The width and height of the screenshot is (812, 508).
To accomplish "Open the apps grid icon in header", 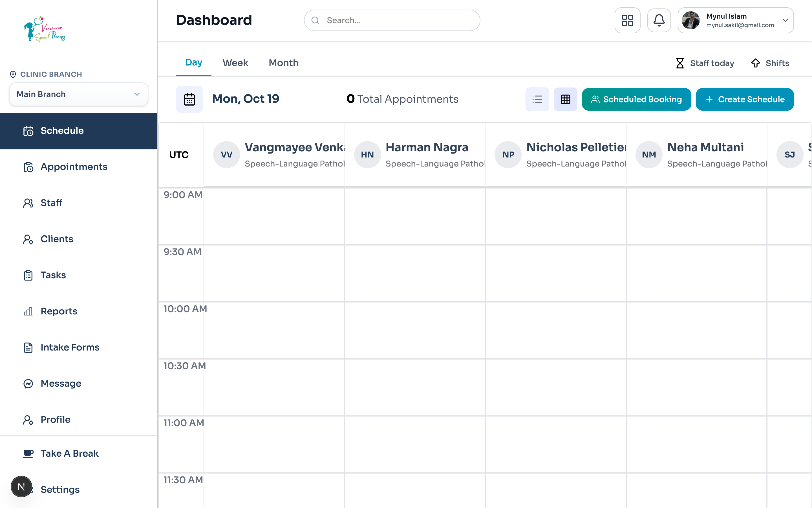I will 627,20.
